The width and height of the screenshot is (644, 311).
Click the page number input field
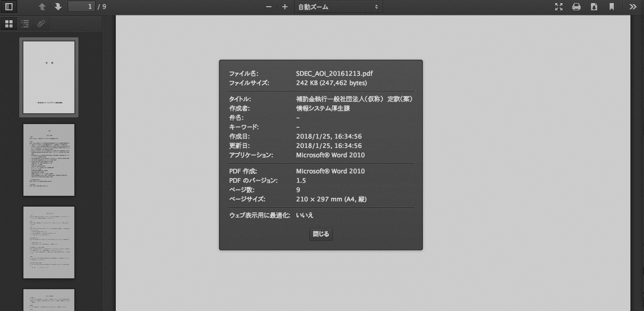pyautogui.click(x=82, y=7)
